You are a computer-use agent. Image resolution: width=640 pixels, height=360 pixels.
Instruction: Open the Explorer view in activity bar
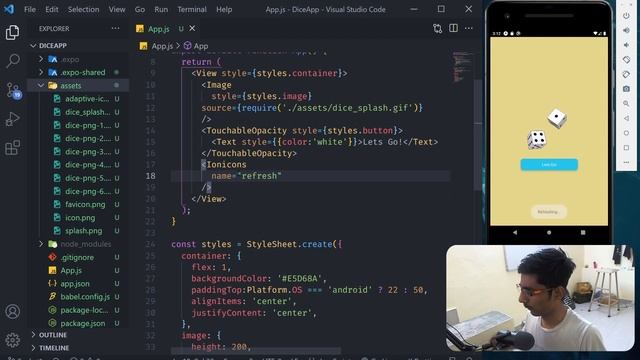click(13, 32)
